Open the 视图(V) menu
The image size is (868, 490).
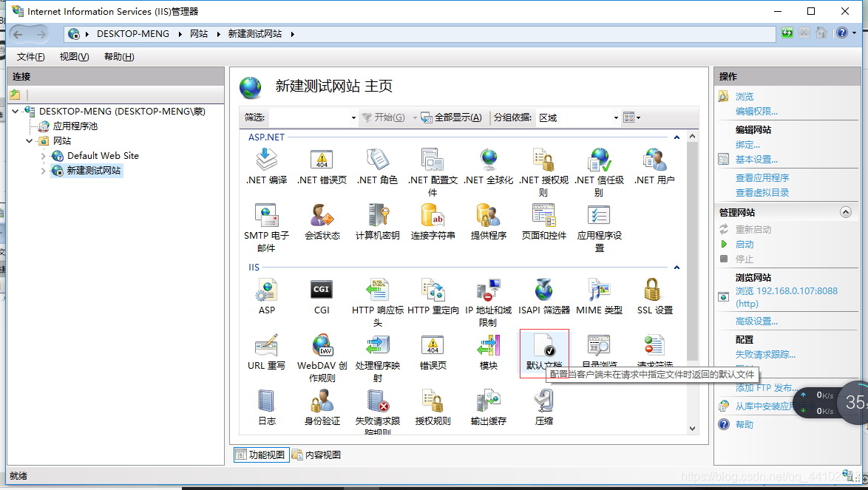coord(74,56)
